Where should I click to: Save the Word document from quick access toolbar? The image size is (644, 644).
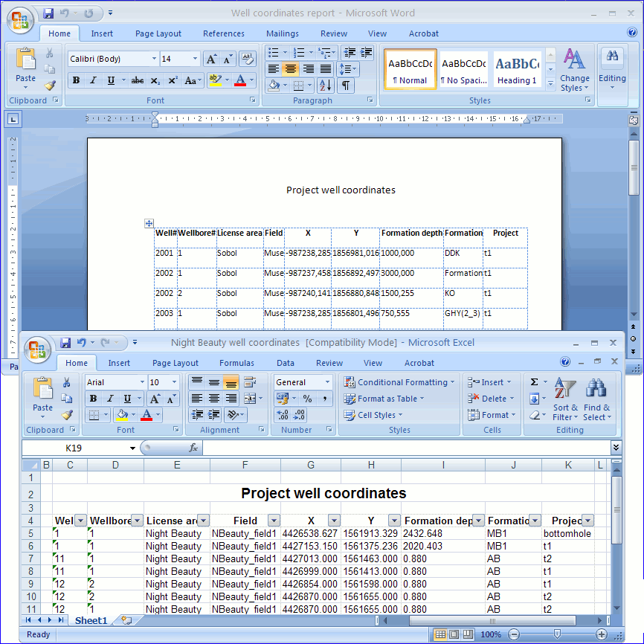click(x=48, y=13)
